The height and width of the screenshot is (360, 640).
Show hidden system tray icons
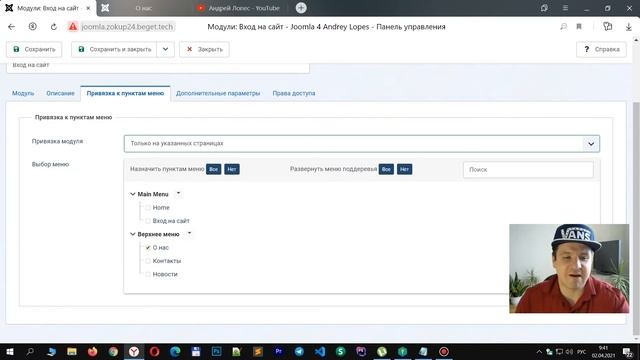(539, 351)
